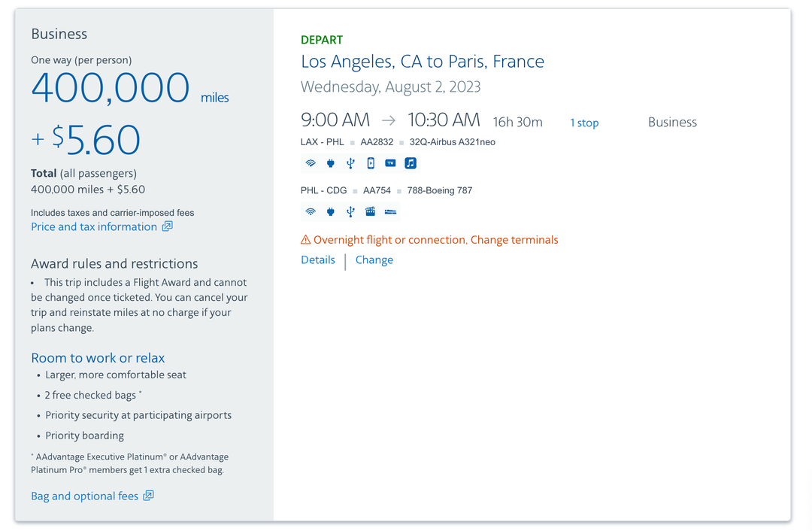Click the external link icon beside Price and tax information

click(166, 226)
